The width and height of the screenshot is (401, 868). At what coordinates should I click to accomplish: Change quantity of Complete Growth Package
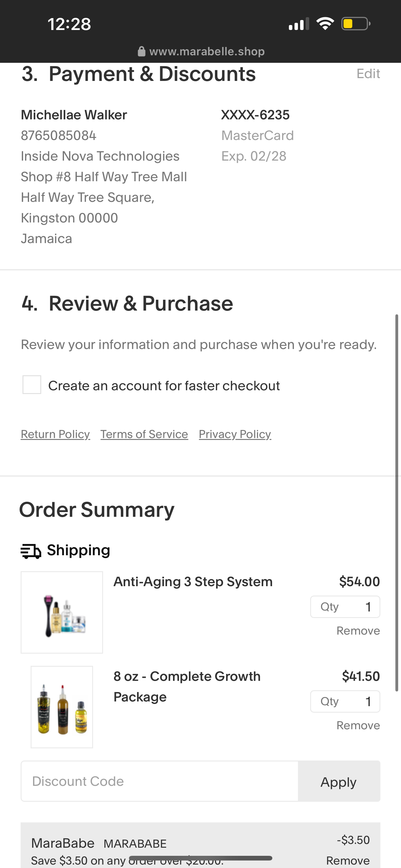pyautogui.click(x=345, y=701)
